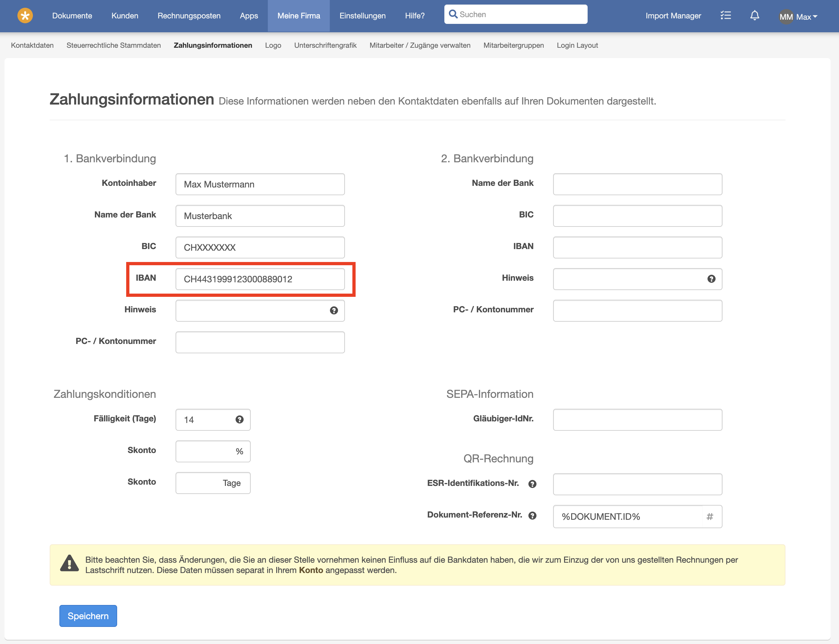This screenshot has height=644, width=839.
Task: Switch to the Logo tab
Action: (273, 45)
